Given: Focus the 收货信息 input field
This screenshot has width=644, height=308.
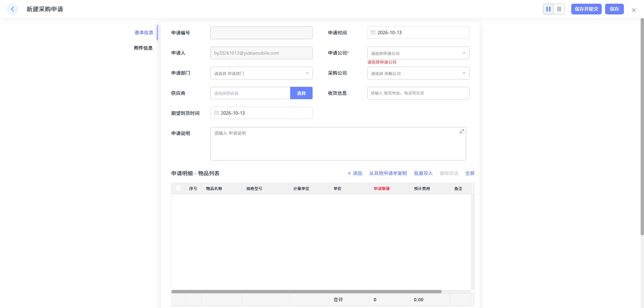Looking at the screenshot, I should [x=418, y=93].
